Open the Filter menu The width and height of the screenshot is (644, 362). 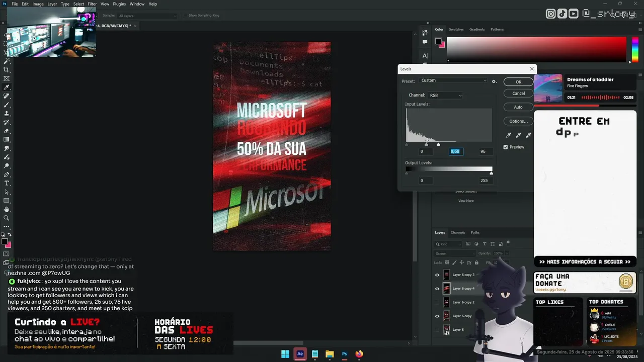(92, 4)
